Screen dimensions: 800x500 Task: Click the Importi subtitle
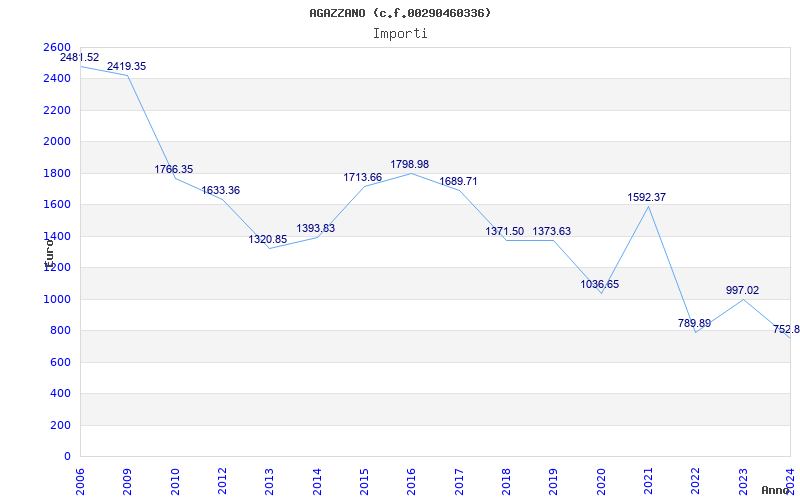400,33
